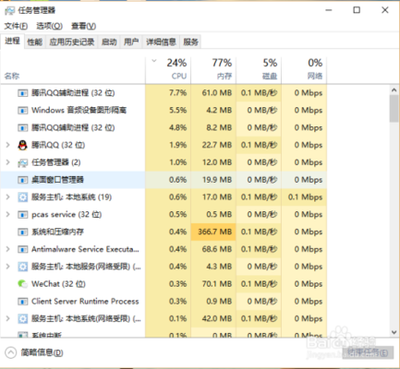This screenshot has height=369, width=400.
Task: Expand the 任务管理器 (2) process group
Action: pyautogui.click(x=8, y=162)
